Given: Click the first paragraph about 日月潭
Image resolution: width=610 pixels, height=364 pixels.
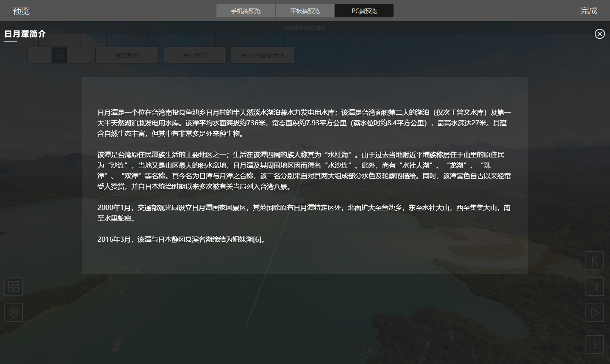Looking at the screenshot, I should coord(304,123).
